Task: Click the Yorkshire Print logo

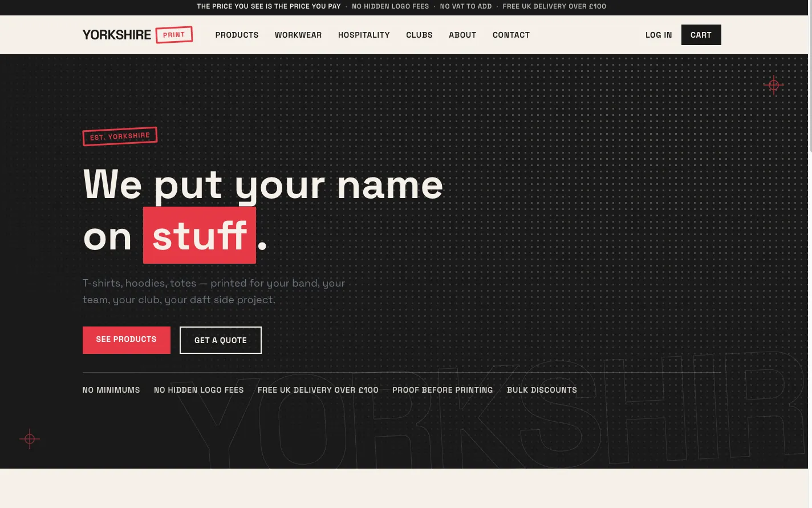Action: 137,35
